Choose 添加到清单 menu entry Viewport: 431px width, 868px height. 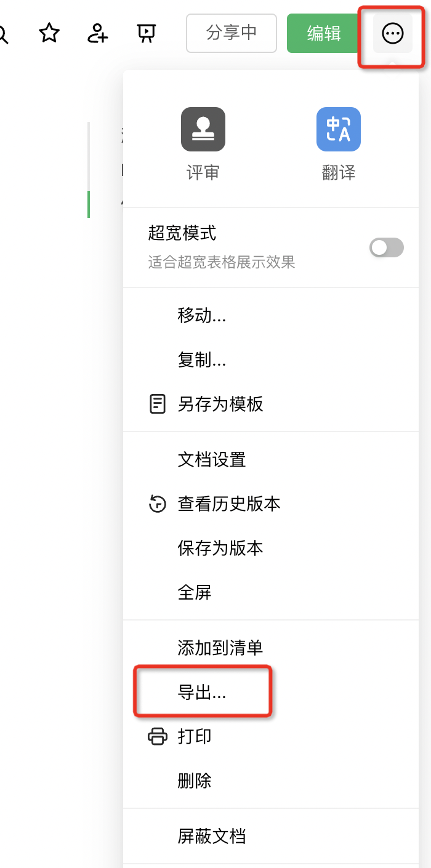(220, 648)
